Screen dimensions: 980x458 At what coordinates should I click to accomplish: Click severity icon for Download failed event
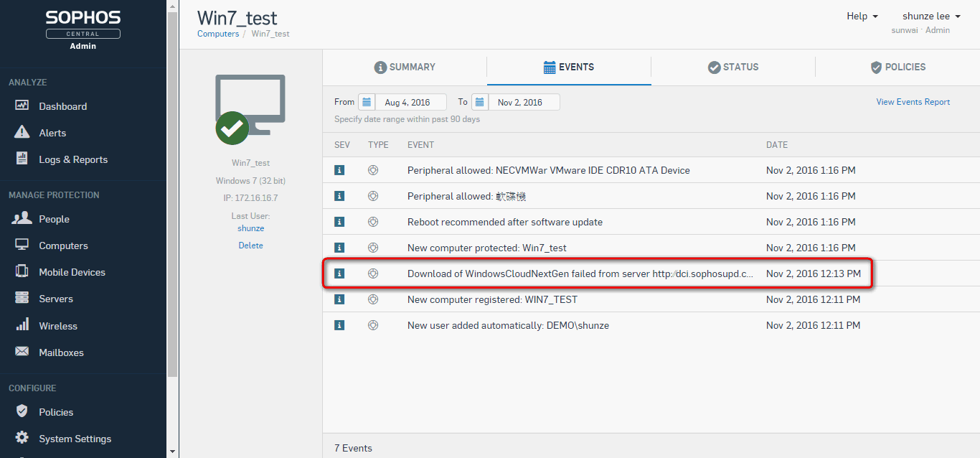[x=340, y=274]
